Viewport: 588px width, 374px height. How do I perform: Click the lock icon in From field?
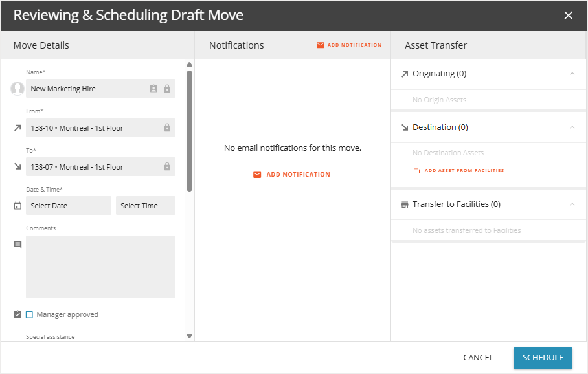(167, 128)
